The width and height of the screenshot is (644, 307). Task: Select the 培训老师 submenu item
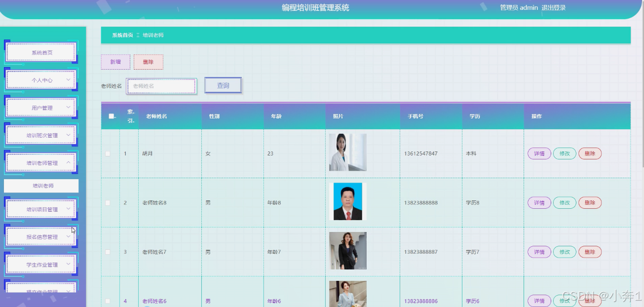41,186
